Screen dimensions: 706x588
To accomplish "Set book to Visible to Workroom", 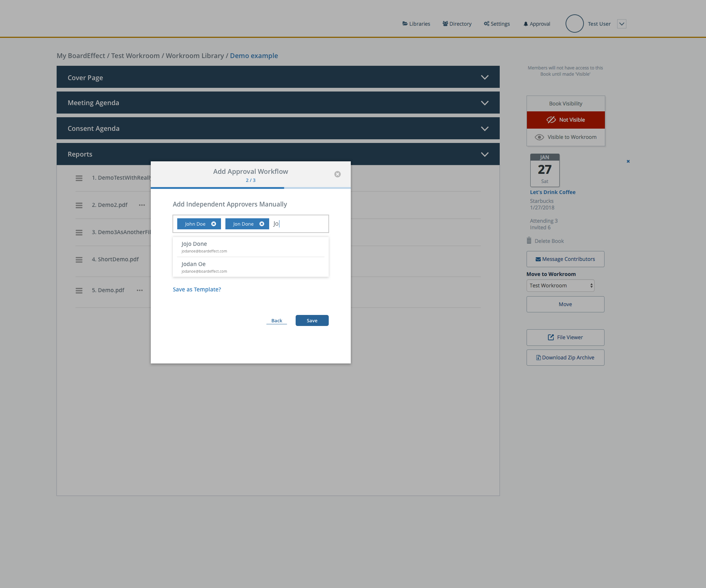I will [x=566, y=137].
